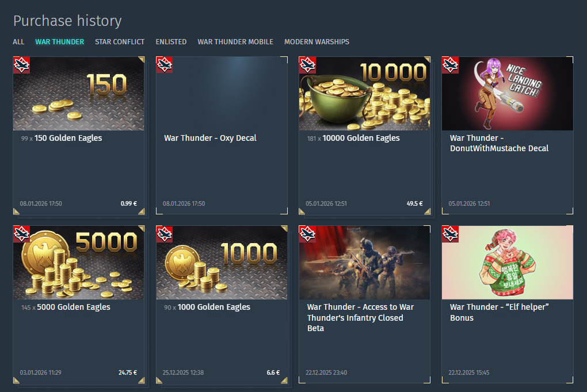Click War Thunder badge icon on 10000 Golden Eagles card
The image size is (587, 392).
[x=307, y=65]
